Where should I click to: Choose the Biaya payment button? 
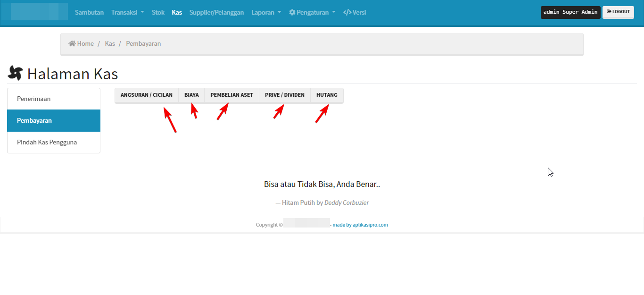(x=191, y=95)
